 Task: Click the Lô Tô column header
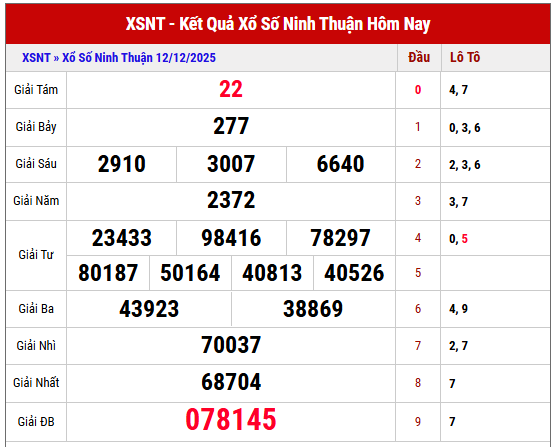click(x=465, y=57)
